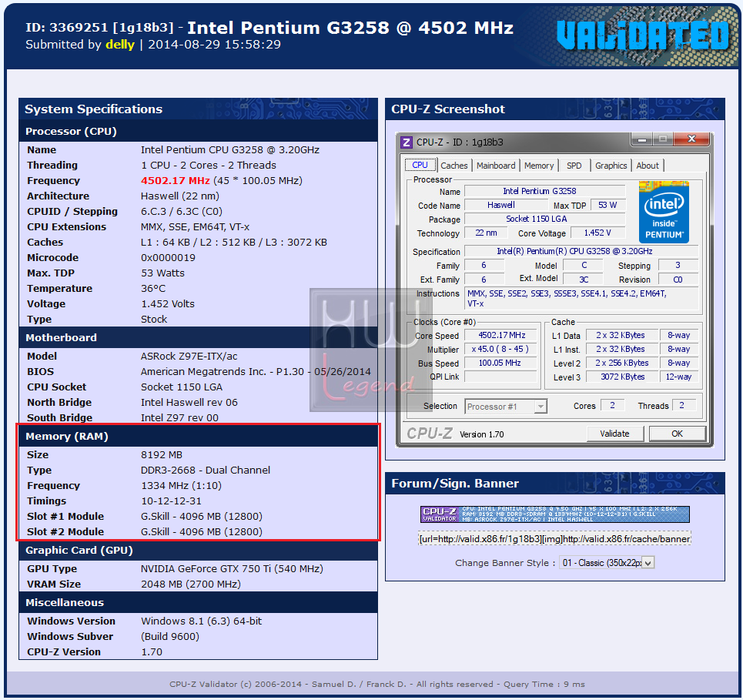Click the Core Speed 4502.17 MHz field
Viewport: 743px width, 700px height.
click(x=500, y=335)
